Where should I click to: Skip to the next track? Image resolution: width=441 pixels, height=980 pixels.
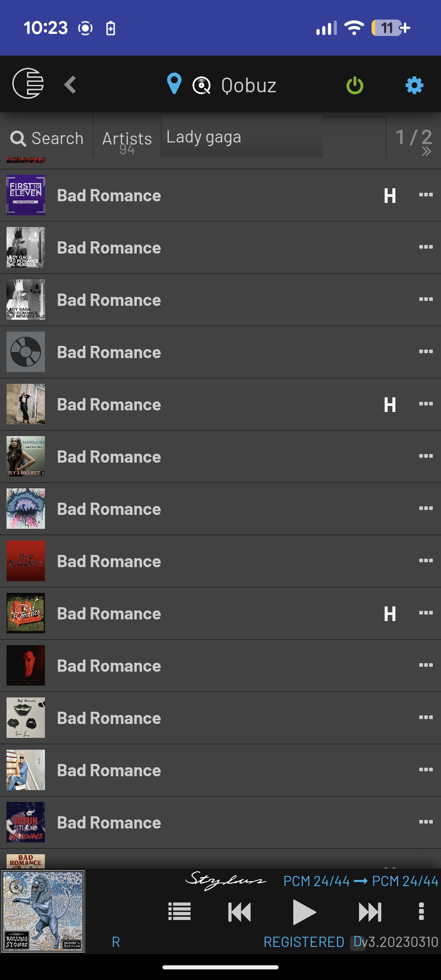click(x=370, y=912)
